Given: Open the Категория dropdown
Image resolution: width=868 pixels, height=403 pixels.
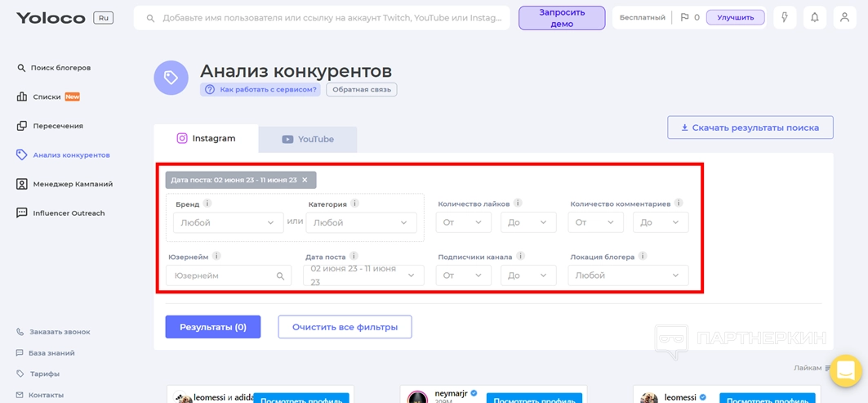Looking at the screenshot, I should [362, 222].
